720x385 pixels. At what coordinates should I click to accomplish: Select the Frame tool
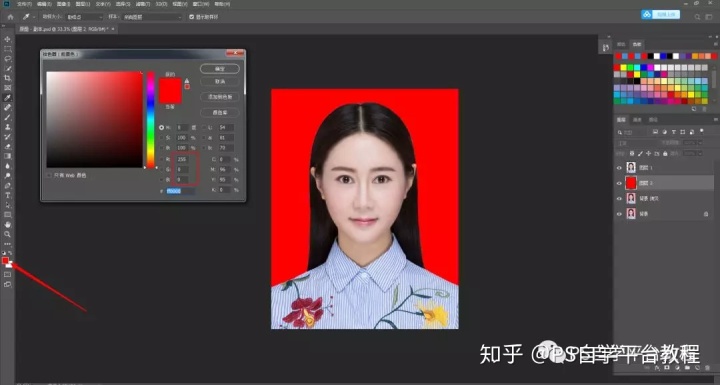click(7, 87)
